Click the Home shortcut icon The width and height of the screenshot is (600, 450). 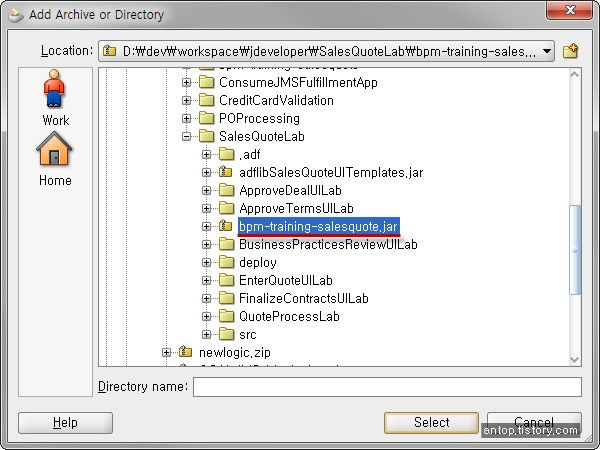(x=54, y=148)
